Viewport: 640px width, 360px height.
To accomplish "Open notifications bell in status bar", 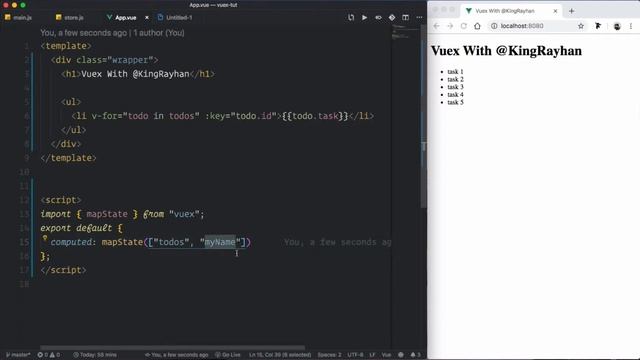I will (x=415, y=355).
